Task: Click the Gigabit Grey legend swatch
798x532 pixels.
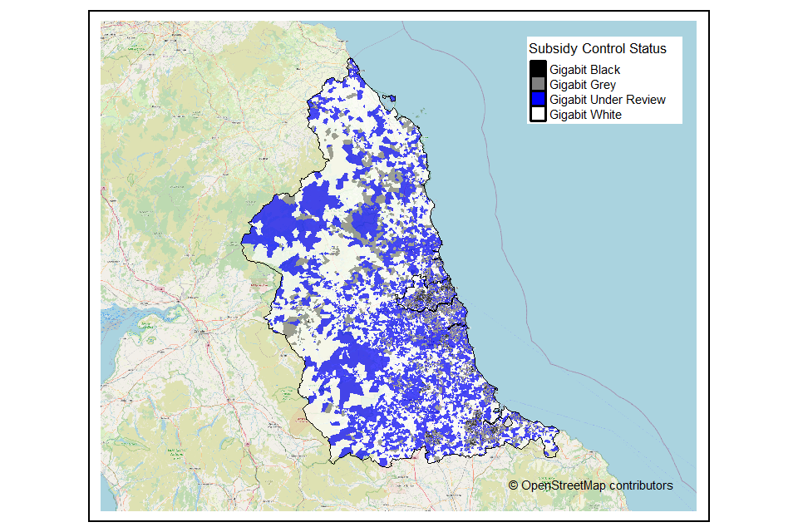Action: tap(536, 84)
